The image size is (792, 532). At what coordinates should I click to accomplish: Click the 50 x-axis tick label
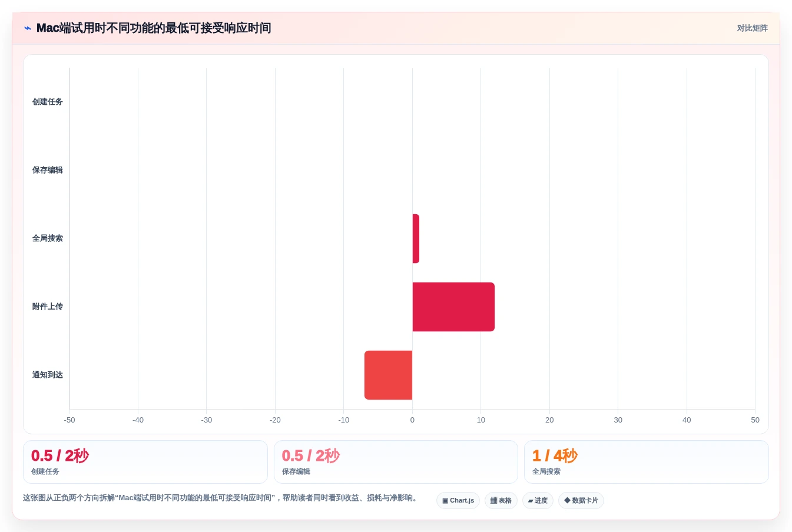(755, 420)
